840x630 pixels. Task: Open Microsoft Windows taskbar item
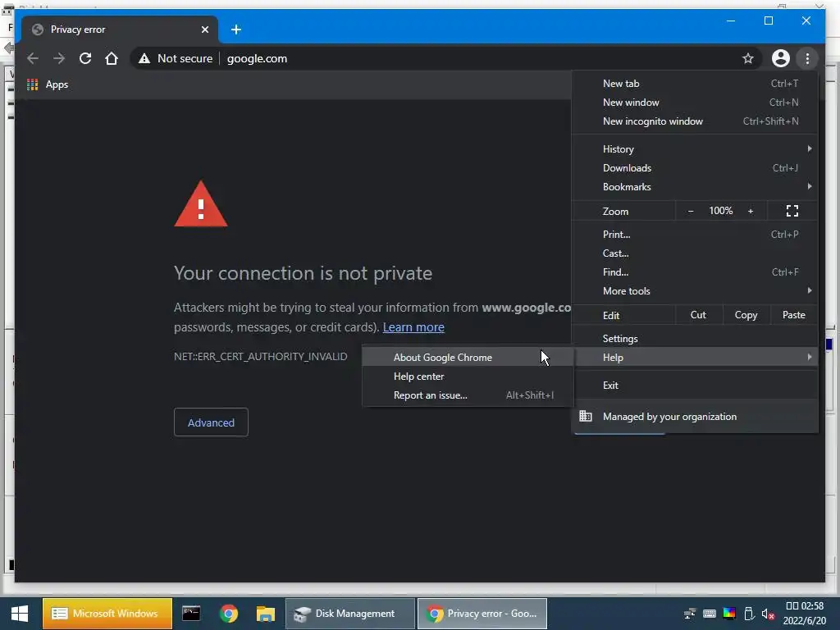[107, 614]
